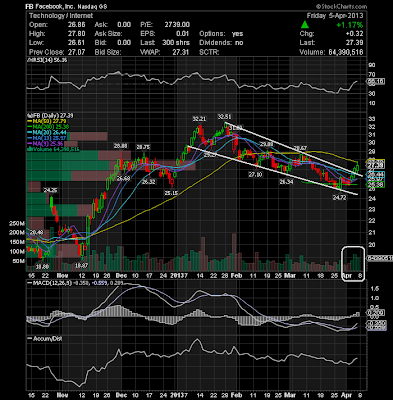
Task: Click the RSI current value tag 56.16
Action: (x=377, y=81)
